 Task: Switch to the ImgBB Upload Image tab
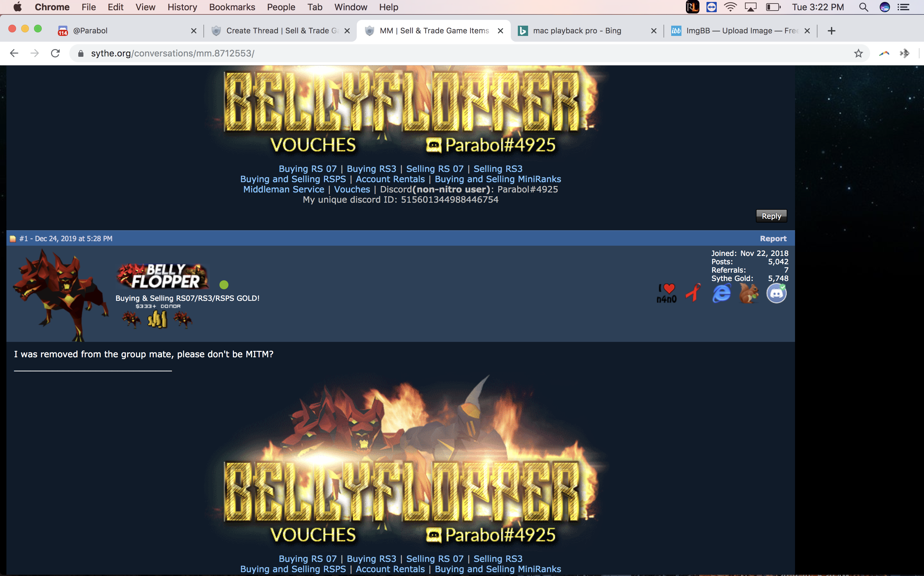(x=740, y=31)
